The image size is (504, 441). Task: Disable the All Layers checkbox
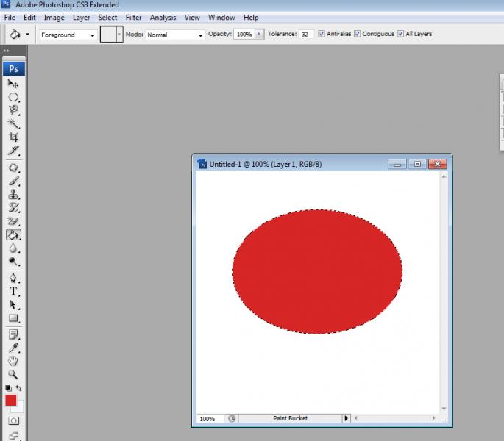tap(400, 34)
